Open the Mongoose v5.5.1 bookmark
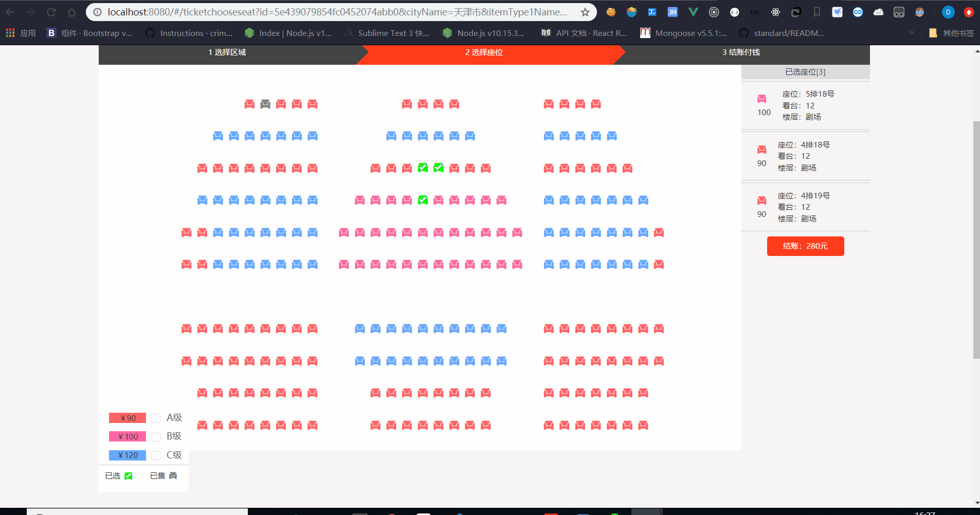This screenshot has width=980, height=515. tap(684, 32)
